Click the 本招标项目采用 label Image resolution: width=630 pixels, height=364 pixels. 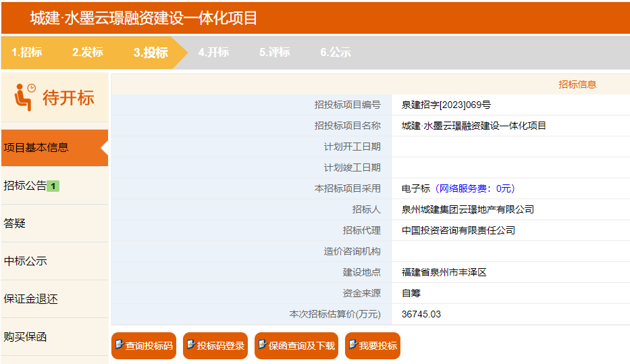(347, 188)
